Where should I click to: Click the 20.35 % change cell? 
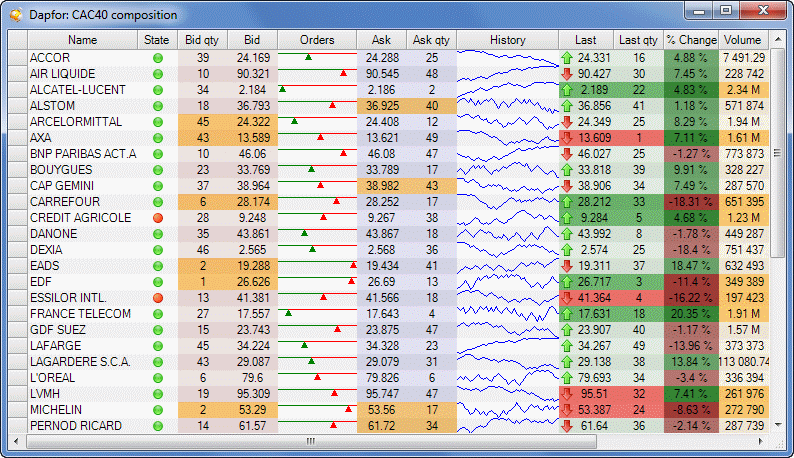(691, 314)
